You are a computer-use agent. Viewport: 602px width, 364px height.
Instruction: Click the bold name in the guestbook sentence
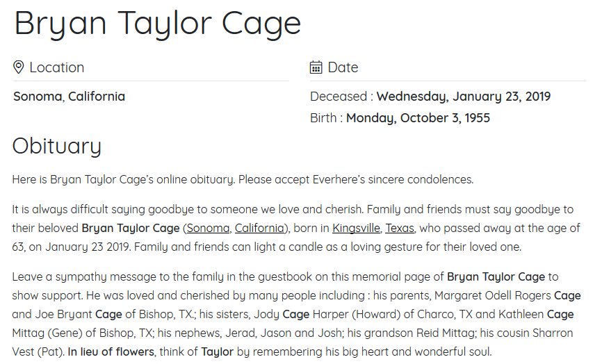[x=496, y=276]
